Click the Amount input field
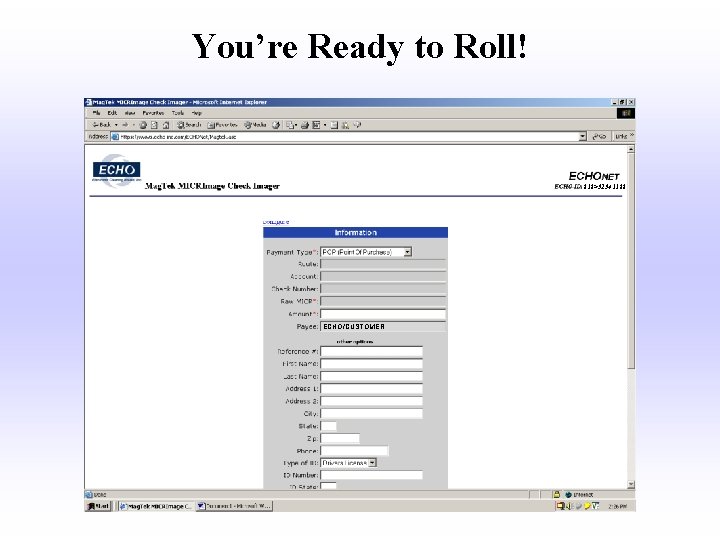Viewport: 720px width, 540px height. click(x=383, y=314)
